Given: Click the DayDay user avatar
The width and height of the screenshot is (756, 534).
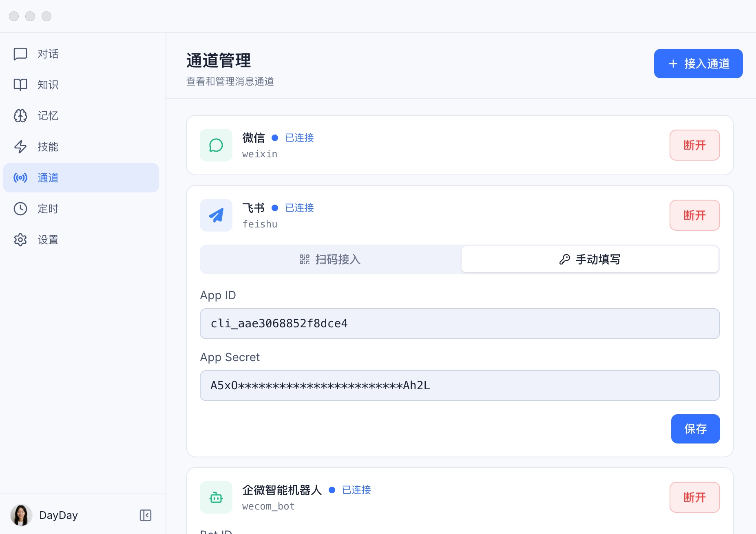Looking at the screenshot, I should [21, 515].
